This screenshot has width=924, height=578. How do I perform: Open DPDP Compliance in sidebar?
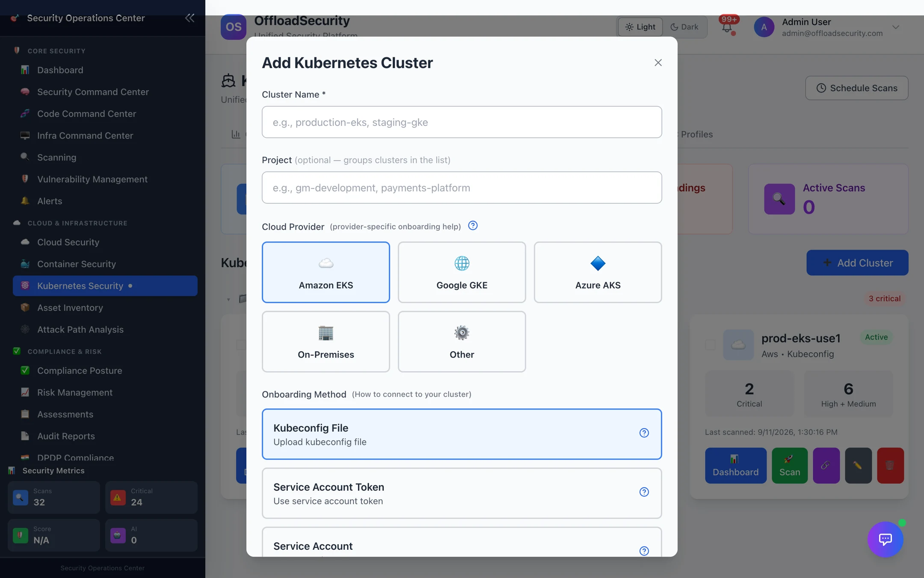[x=105, y=457]
